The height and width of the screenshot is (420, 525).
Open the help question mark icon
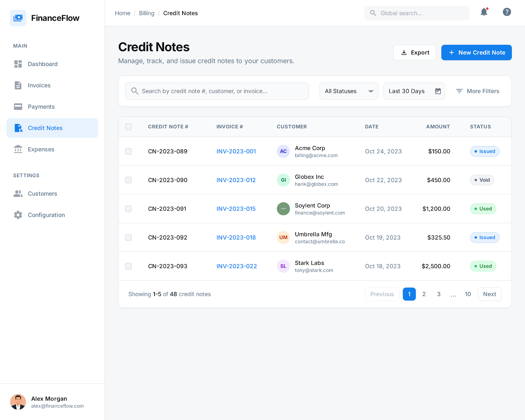[x=507, y=12]
